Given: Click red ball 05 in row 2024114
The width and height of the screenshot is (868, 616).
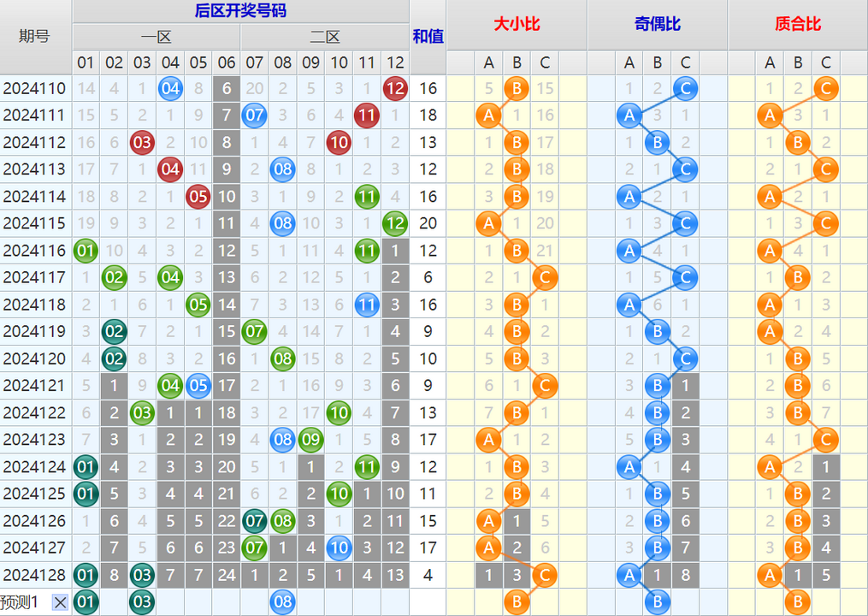Looking at the screenshot, I should tap(198, 197).
